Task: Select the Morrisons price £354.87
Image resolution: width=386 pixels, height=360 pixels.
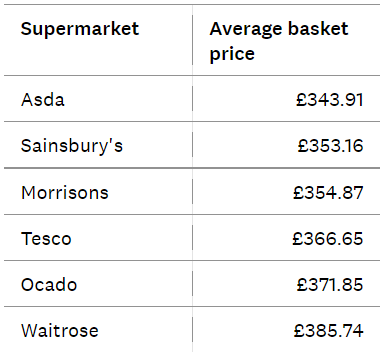Action: click(328, 193)
